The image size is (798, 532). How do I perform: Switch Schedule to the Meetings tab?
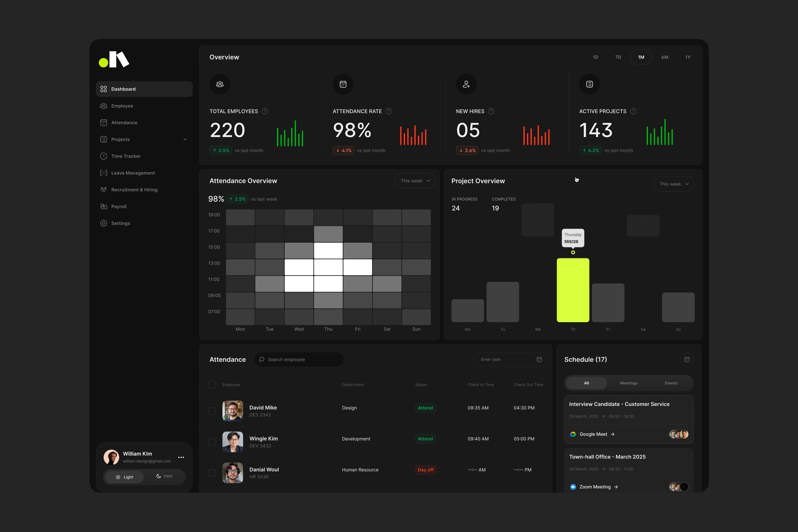(x=628, y=383)
